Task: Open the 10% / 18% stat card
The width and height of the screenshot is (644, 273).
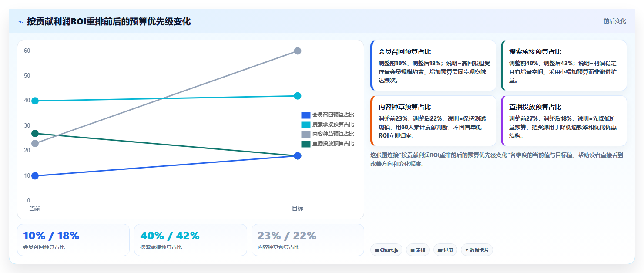Action: coord(73,240)
